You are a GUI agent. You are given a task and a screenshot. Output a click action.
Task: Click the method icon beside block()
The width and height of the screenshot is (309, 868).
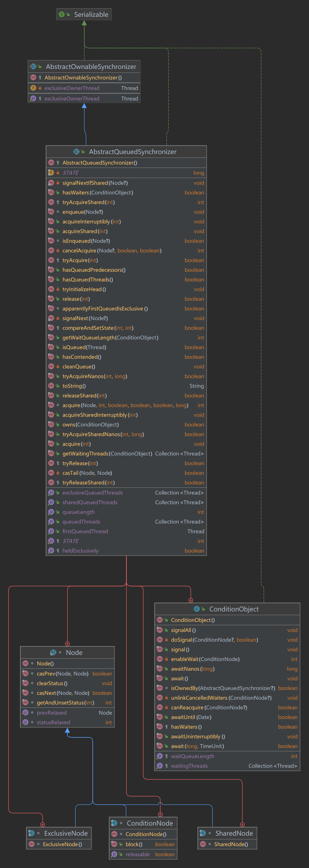114,844
